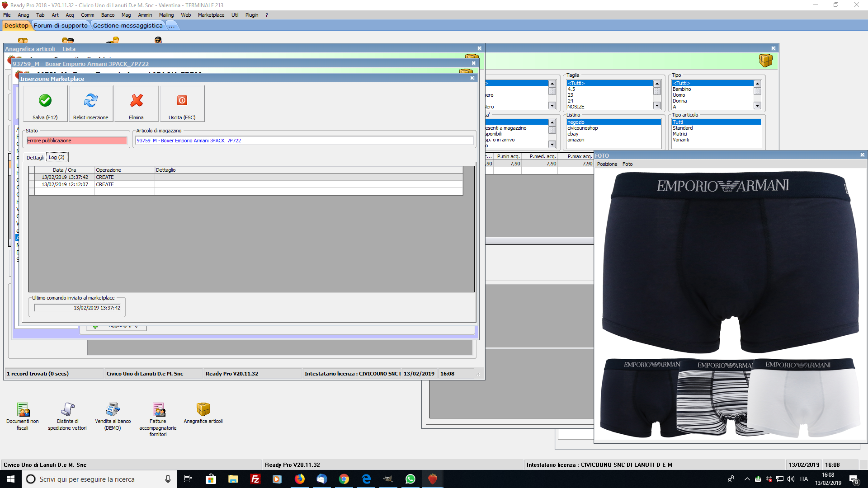The height and width of the screenshot is (488, 868).
Task: Open the Mag menu
Action: point(126,15)
